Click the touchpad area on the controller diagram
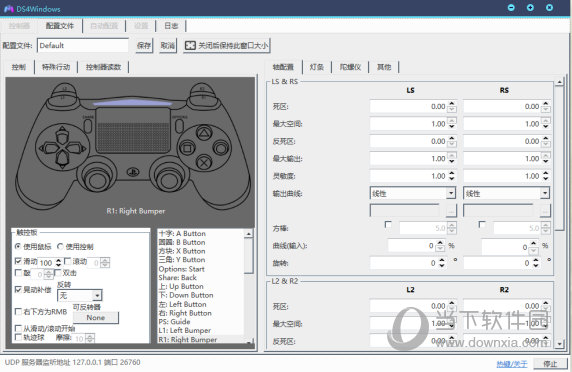 [x=133, y=131]
